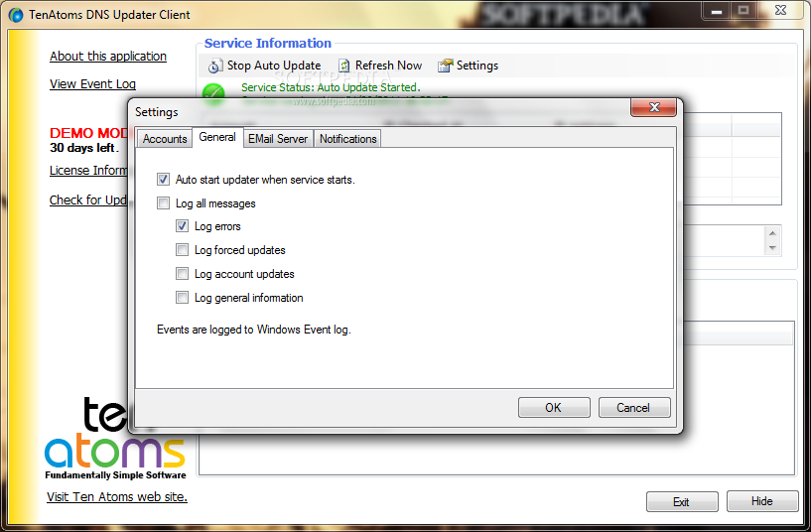Click the Settings toolbar icon
The height and width of the screenshot is (532, 811).
tap(445, 66)
